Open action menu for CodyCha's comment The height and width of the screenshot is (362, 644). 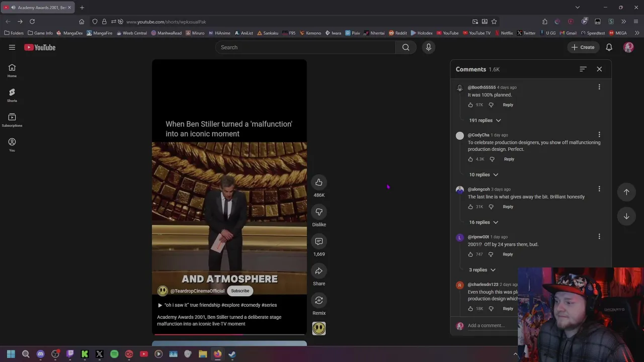(x=599, y=135)
